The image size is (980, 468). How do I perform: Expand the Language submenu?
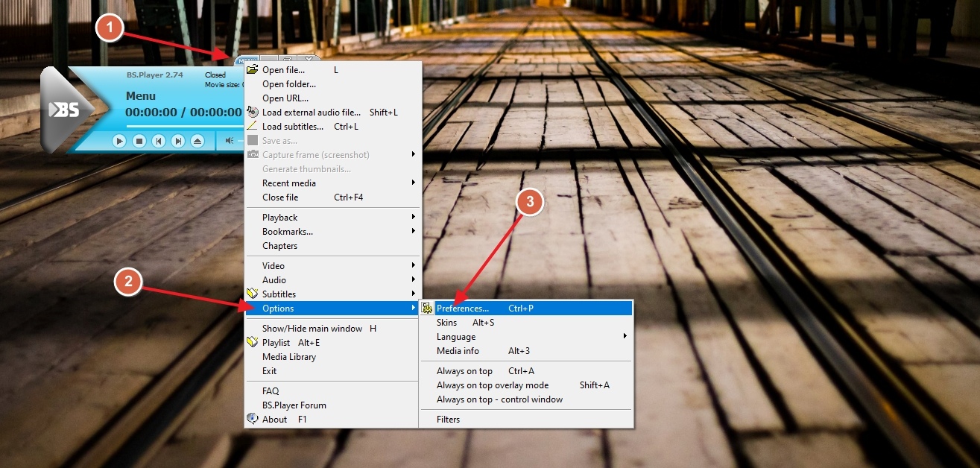click(455, 337)
